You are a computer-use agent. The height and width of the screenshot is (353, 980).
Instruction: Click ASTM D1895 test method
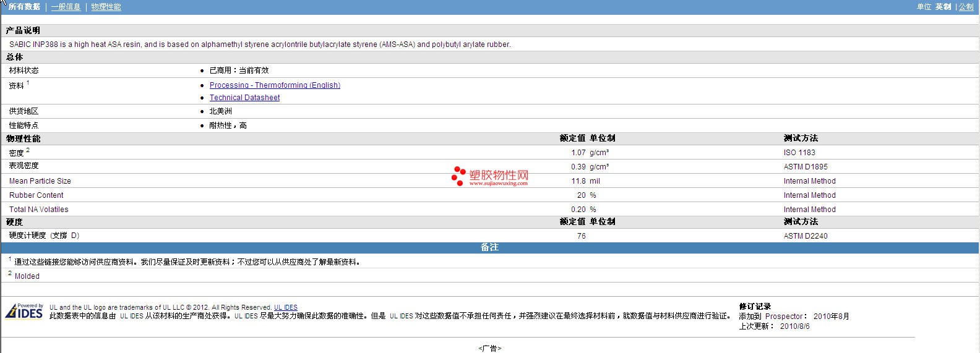806,167
